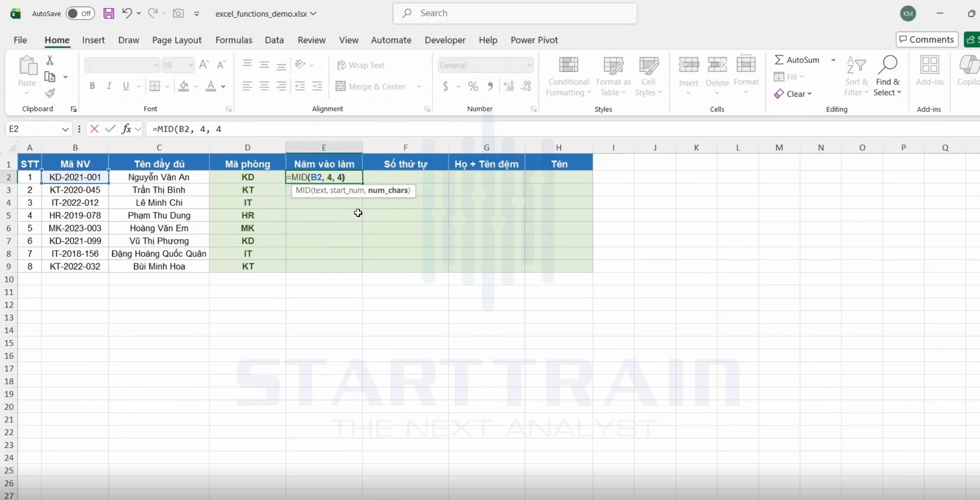The width and height of the screenshot is (980, 500).
Task: Click Fill Color bucket swatch
Action: [184, 86]
